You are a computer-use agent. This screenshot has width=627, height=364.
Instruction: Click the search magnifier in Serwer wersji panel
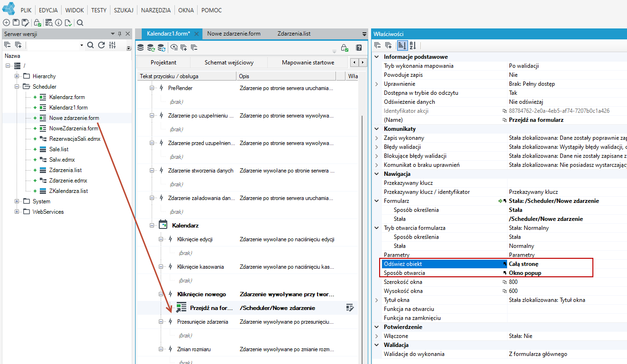[x=91, y=45]
